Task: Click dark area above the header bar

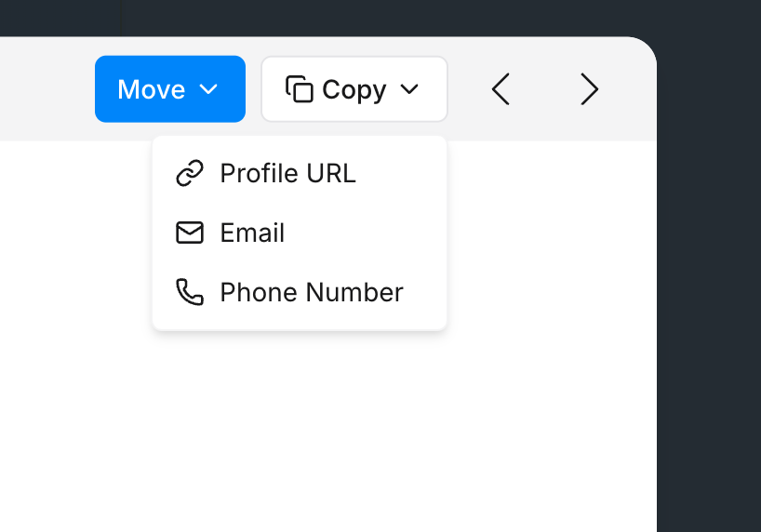Action: click(x=372, y=17)
